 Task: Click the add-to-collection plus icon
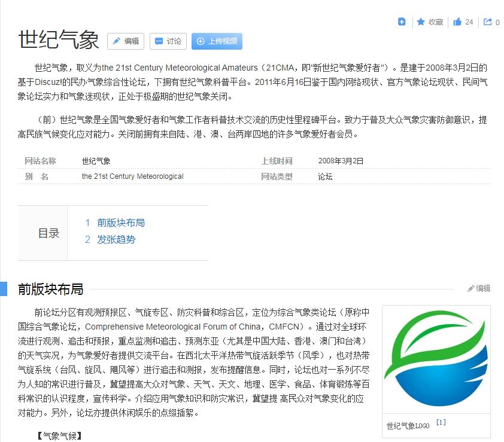point(402,22)
